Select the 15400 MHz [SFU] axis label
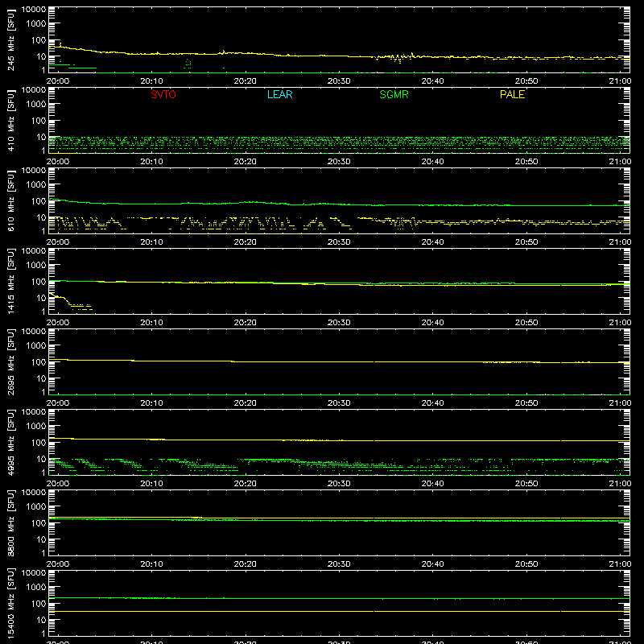The image size is (644, 644). click(x=11, y=604)
